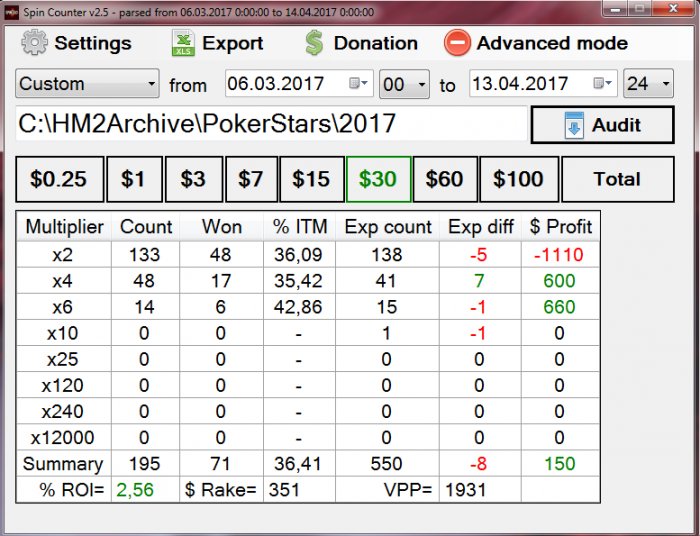
Task: Run the Audit button
Action: [x=602, y=125]
